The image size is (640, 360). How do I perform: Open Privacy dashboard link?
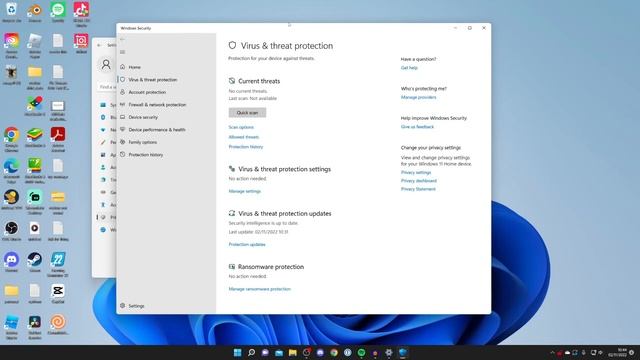pyautogui.click(x=419, y=181)
